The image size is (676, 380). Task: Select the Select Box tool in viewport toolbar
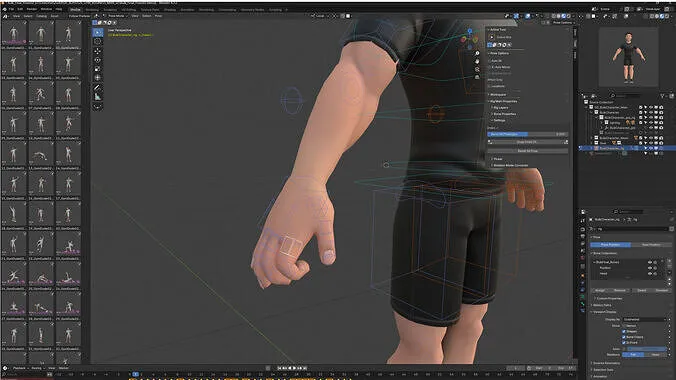coord(98,32)
